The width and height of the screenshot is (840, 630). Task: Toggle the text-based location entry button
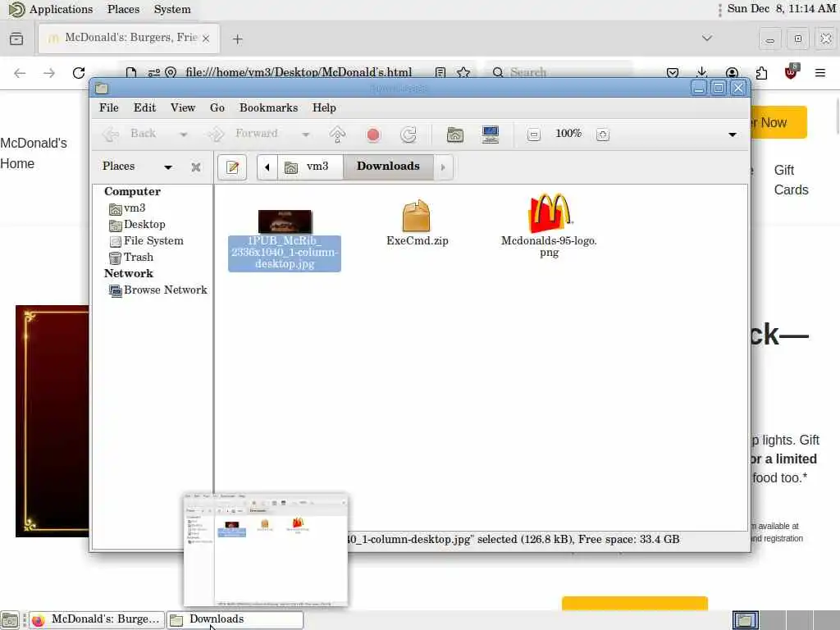[x=232, y=167]
